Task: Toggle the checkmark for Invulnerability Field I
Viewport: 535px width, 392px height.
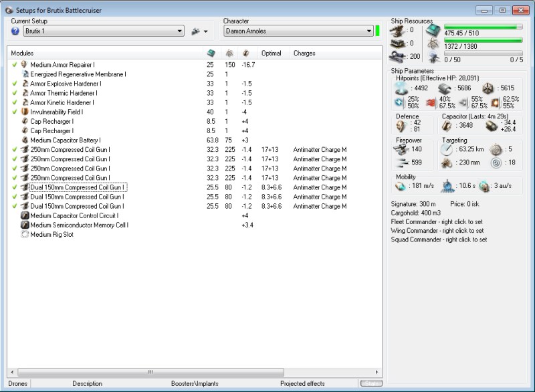Action: tap(14, 112)
